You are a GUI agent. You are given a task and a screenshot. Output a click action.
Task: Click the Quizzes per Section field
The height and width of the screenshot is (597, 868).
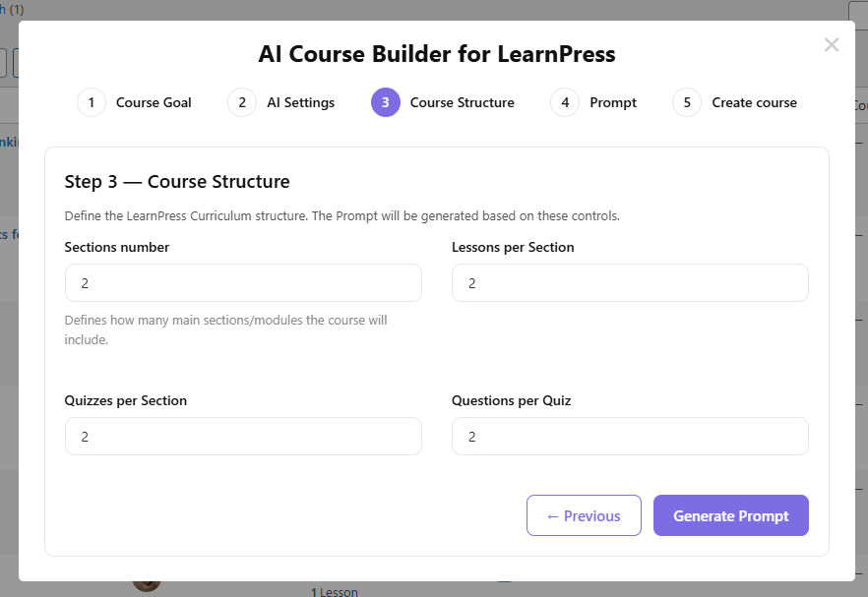[x=243, y=436]
